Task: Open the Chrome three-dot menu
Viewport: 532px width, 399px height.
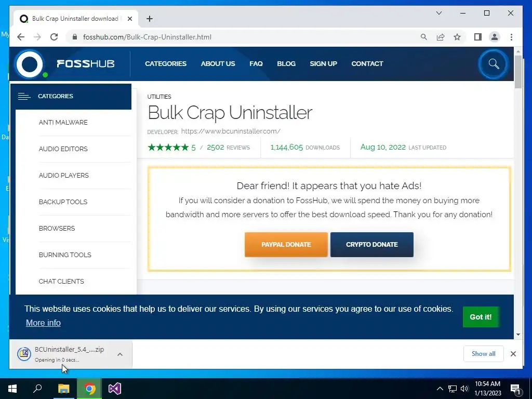Action: pyautogui.click(x=511, y=37)
